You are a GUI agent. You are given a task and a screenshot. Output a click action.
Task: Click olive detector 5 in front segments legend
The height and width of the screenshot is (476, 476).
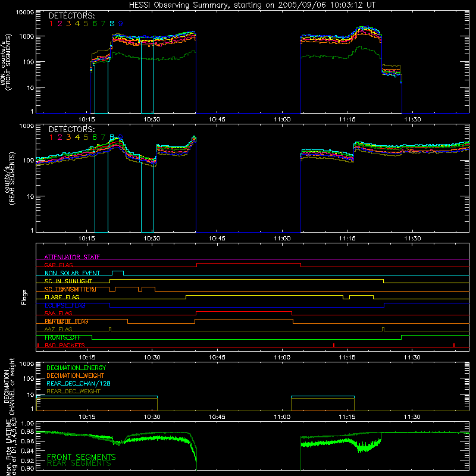(x=86, y=24)
